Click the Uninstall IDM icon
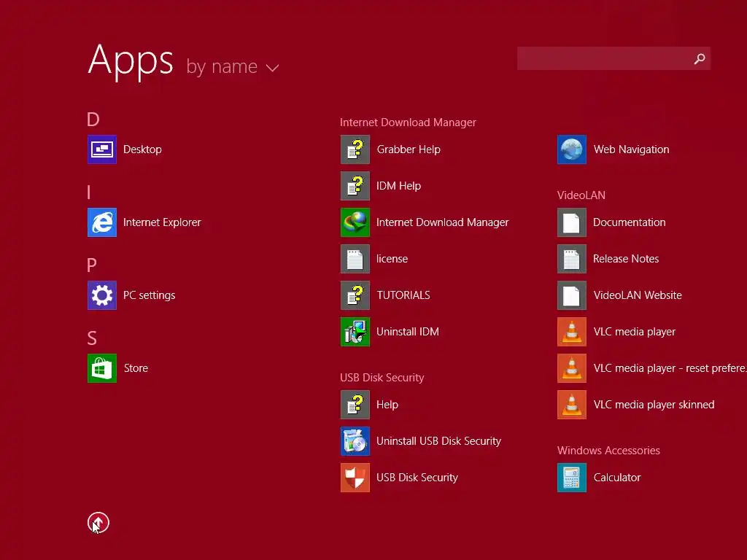 coord(355,332)
